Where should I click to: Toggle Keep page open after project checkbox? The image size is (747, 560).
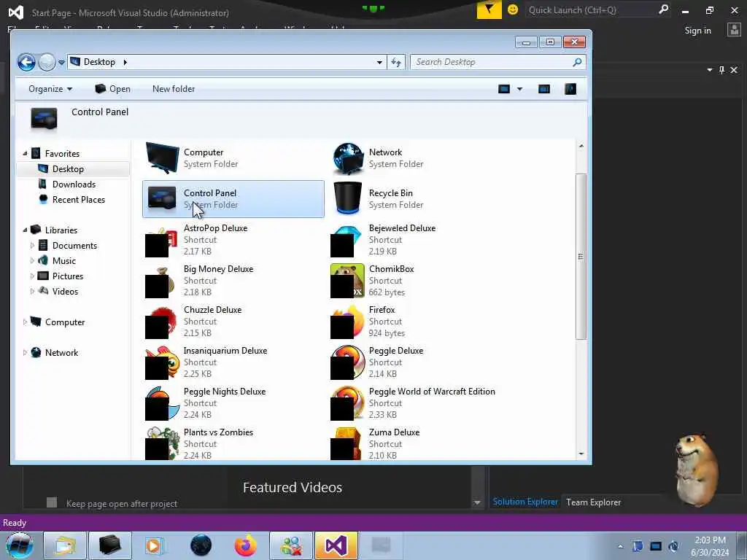coord(52,502)
